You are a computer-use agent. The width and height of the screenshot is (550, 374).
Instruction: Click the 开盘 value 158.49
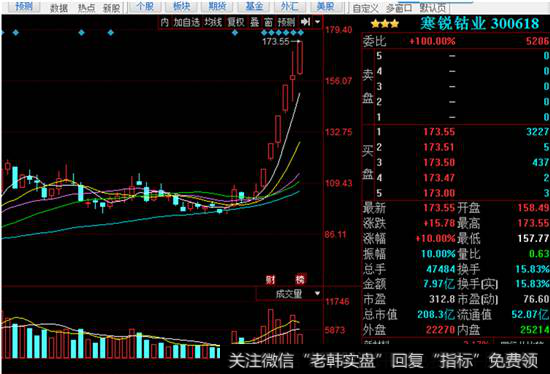(x=533, y=208)
